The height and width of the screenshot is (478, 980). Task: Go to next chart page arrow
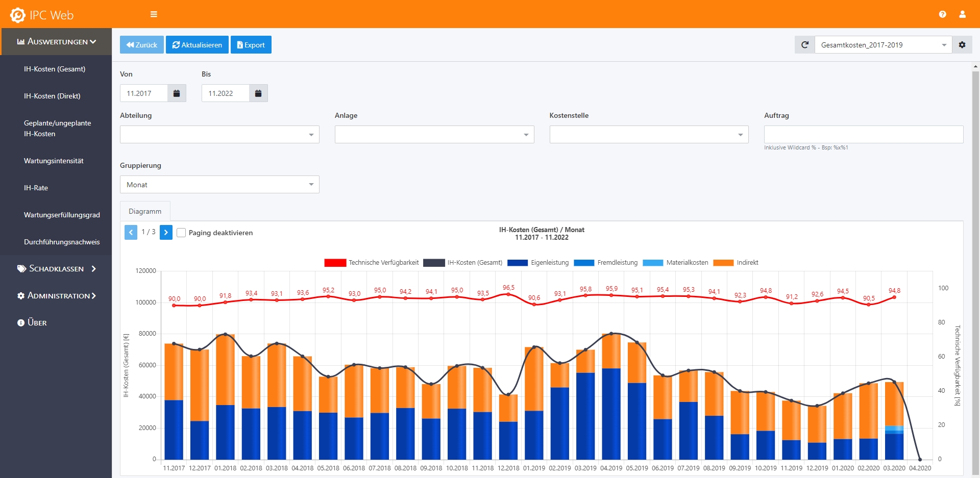(x=166, y=232)
